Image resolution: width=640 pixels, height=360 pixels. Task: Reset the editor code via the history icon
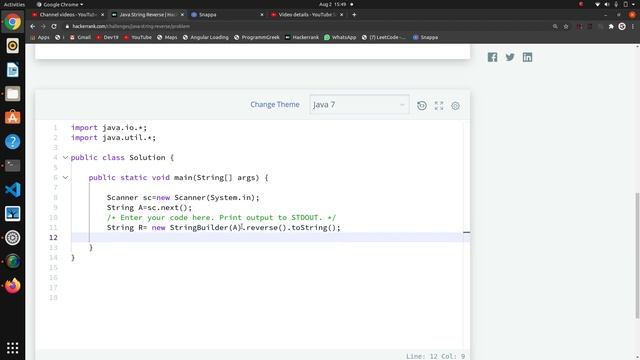pos(422,106)
